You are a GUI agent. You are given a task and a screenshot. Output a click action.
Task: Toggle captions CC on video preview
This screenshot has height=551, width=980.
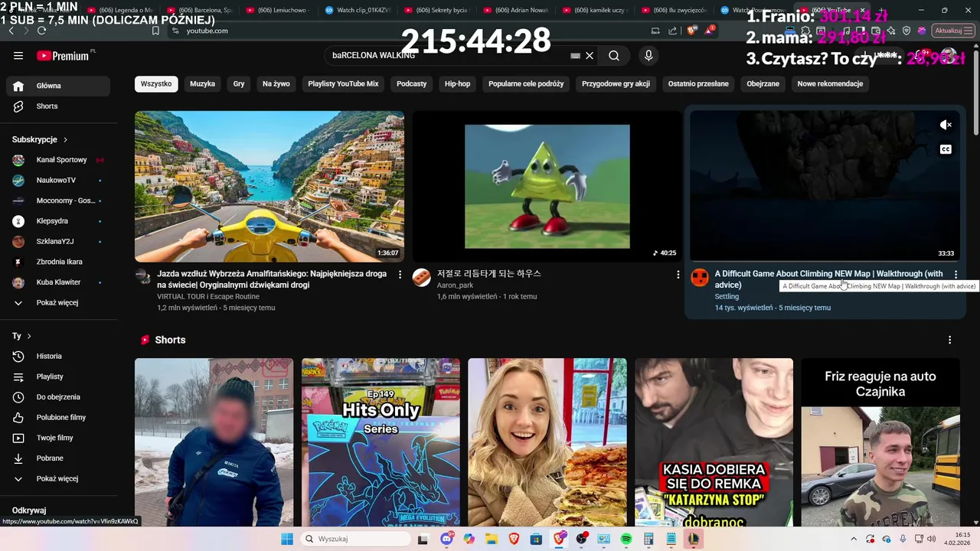[946, 149]
